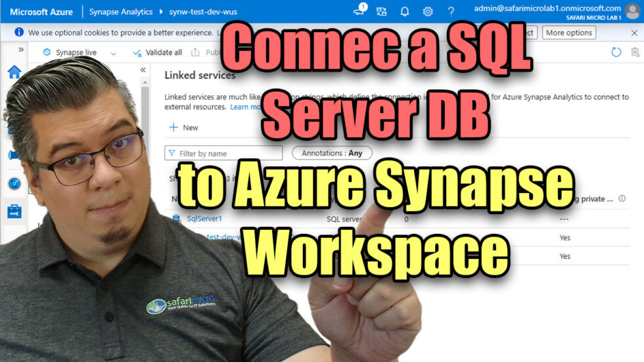Click Validate all in the toolbar
Screen dimensions: 644x362
(x=158, y=53)
